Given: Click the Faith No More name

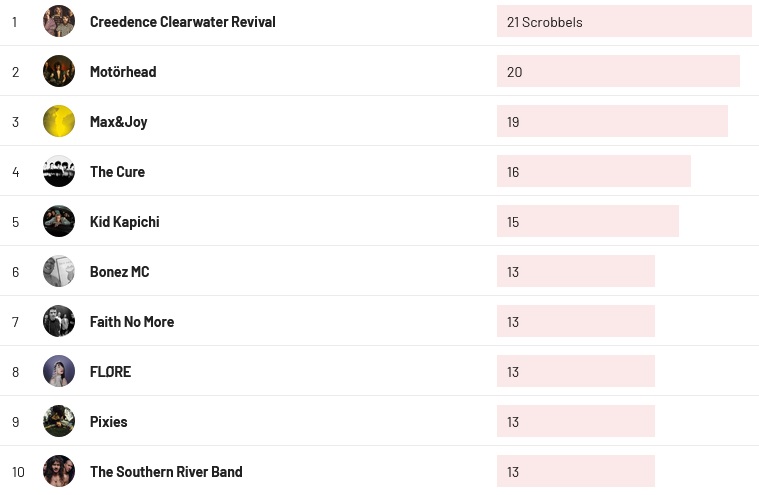Looking at the screenshot, I should (x=132, y=321).
